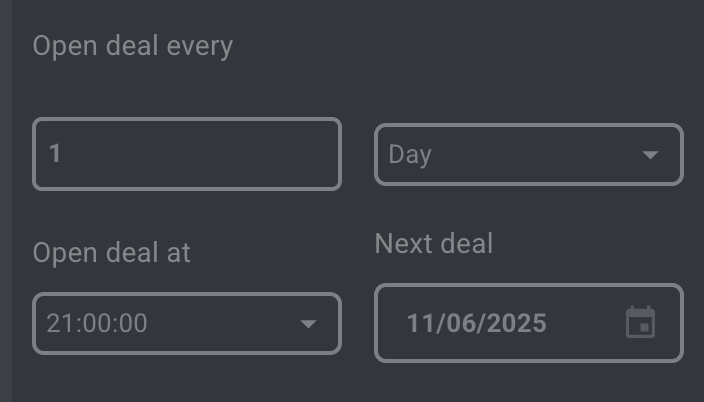Click the caret beside the Day option
Screen dimensions: 704x402
click(650, 155)
